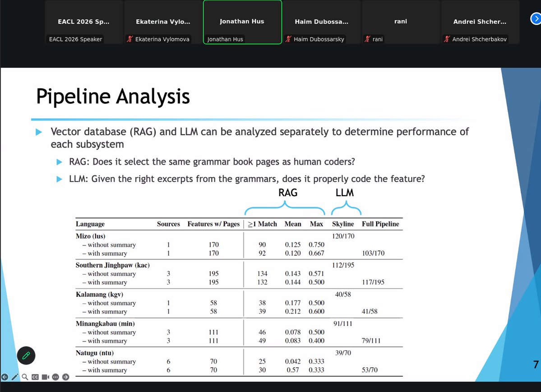Click the 'Features w/ Pages' column header

pos(213,224)
